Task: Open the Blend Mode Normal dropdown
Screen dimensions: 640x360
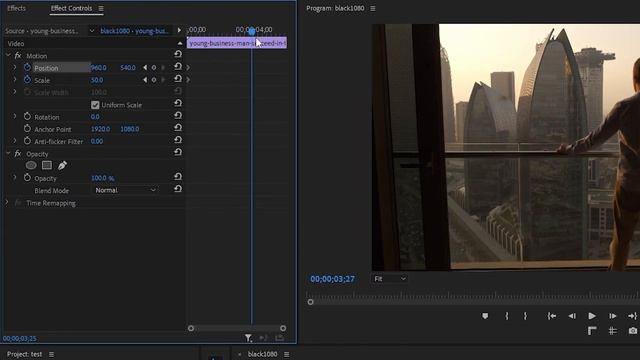Action: click(125, 190)
